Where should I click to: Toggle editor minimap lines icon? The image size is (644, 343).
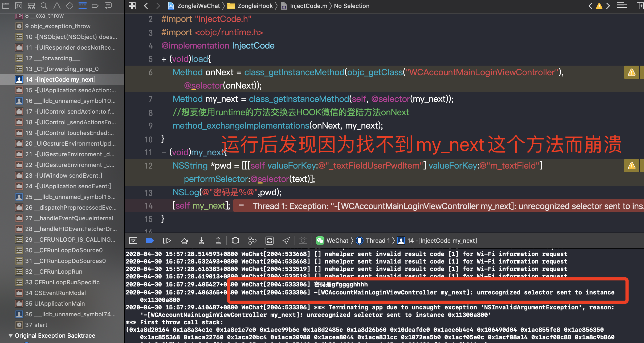(x=622, y=6)
